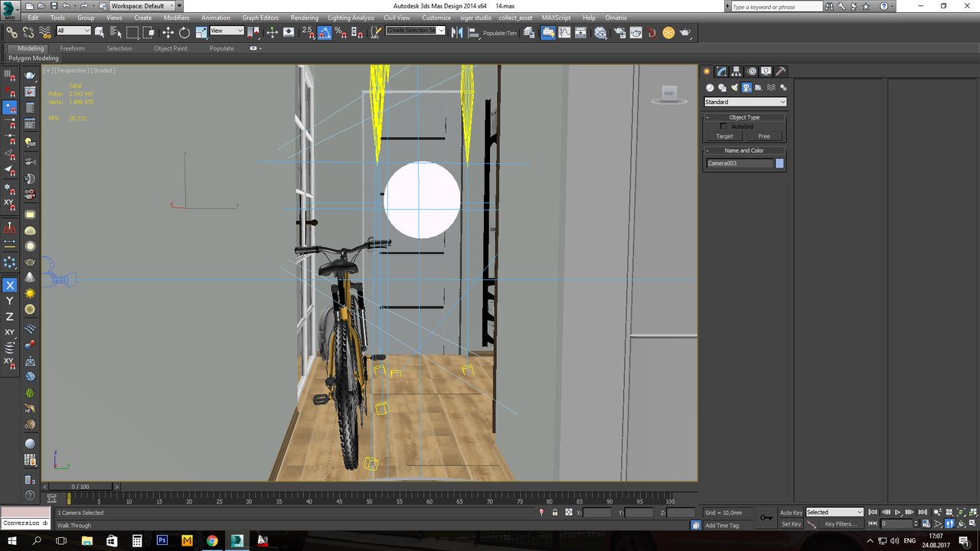Open the Modify panel tab icon
Image resolution: width=980 pixels, height=551 pixels.
click(722, 71)
